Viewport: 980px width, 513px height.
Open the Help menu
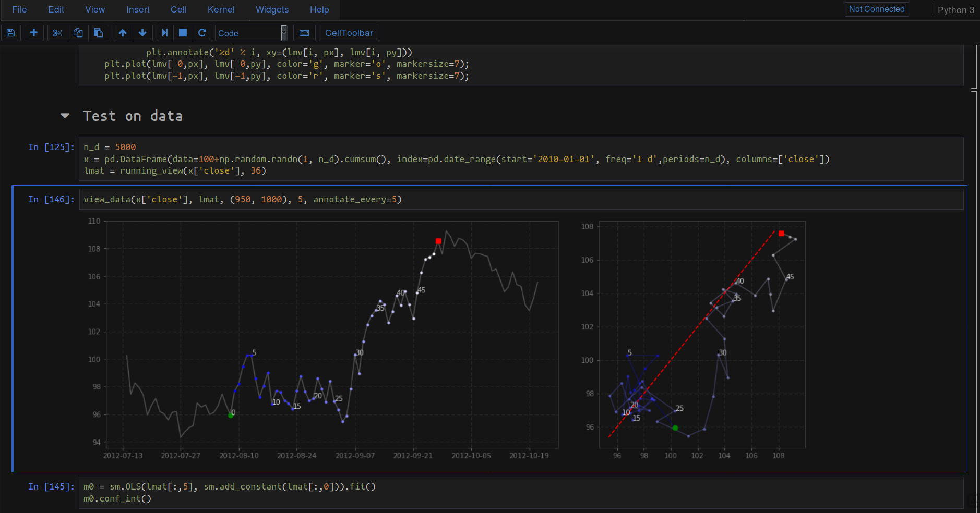coord(319,9)
